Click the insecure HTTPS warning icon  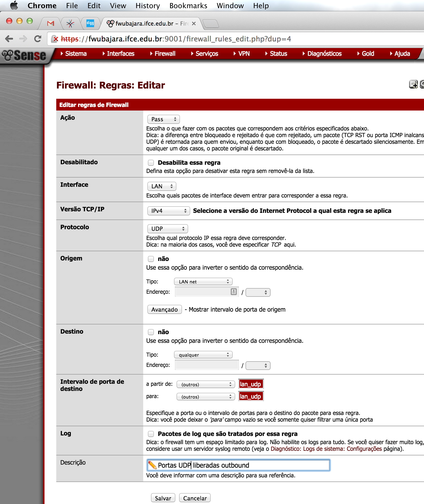pyautogui.click(x=55, y=39)
